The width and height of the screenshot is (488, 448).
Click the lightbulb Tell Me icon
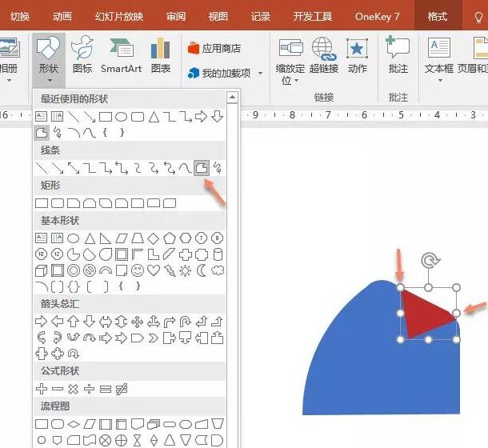click(478, 17)
